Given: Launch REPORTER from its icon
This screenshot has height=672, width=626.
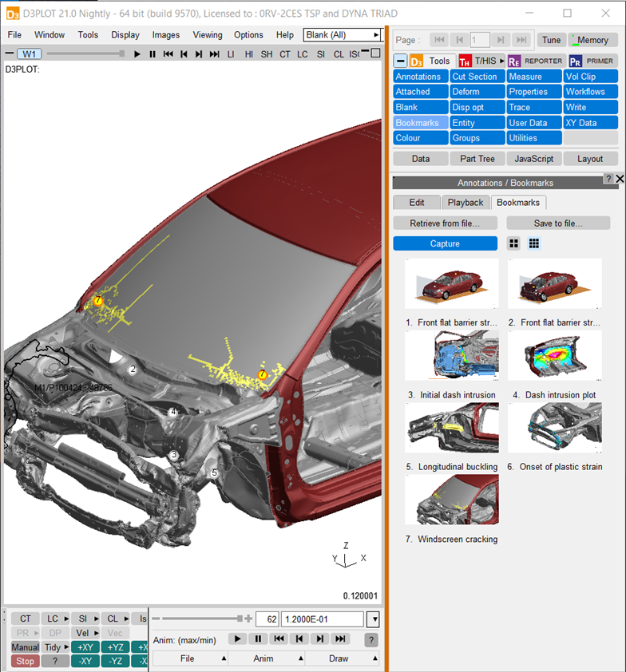Looking at the screenshot, I should [513, 61].
